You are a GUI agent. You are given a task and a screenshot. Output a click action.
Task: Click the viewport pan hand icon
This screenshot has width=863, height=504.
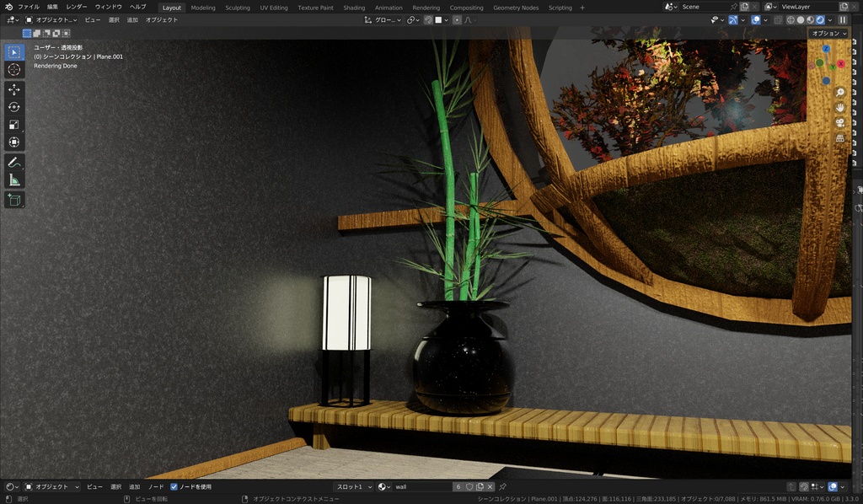click(840, 107)
